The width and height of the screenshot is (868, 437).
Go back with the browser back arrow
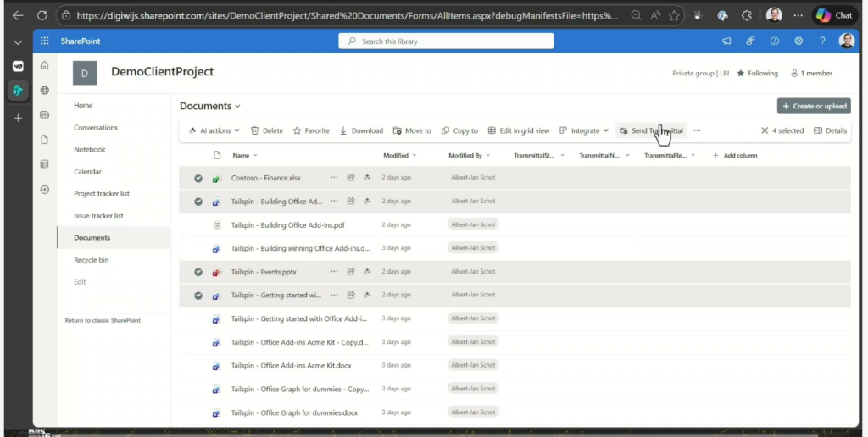click(18, 15)
